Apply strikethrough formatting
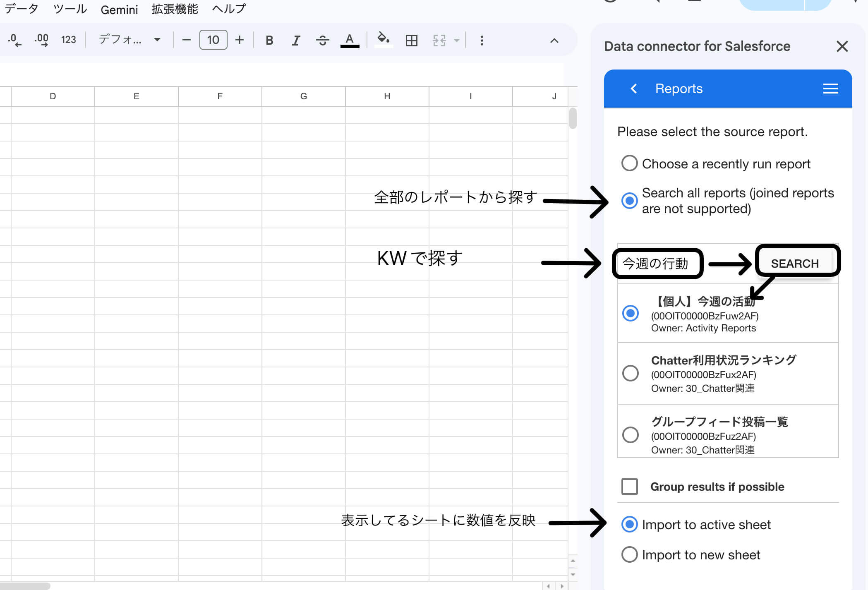The height and width of the screenshot is (590, 868). point(323,40)
